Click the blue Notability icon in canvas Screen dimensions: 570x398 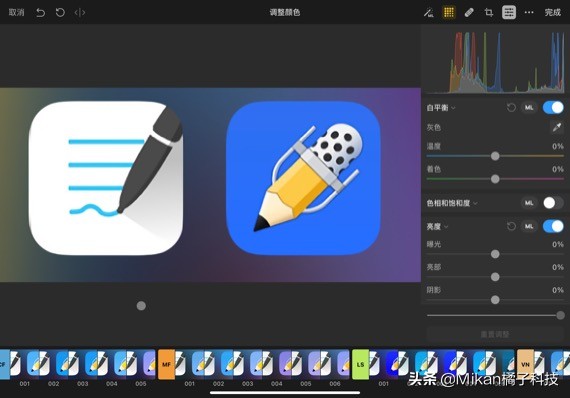(304, 178)
